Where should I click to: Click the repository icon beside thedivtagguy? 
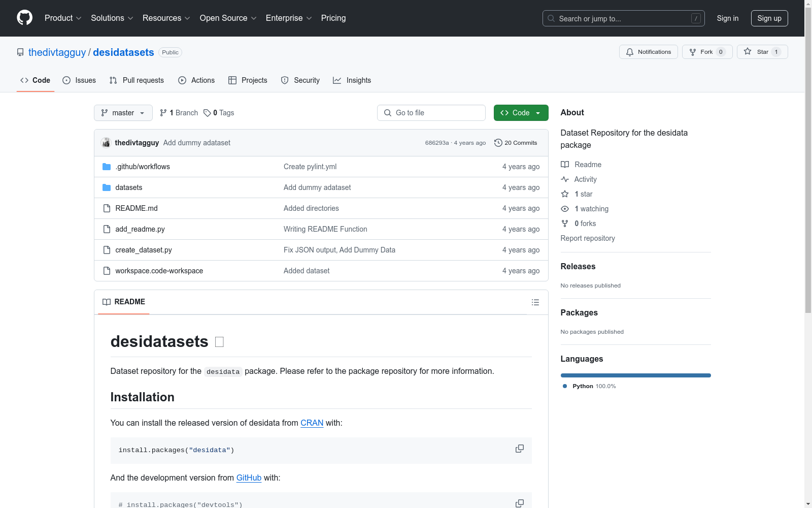[20, 52]
